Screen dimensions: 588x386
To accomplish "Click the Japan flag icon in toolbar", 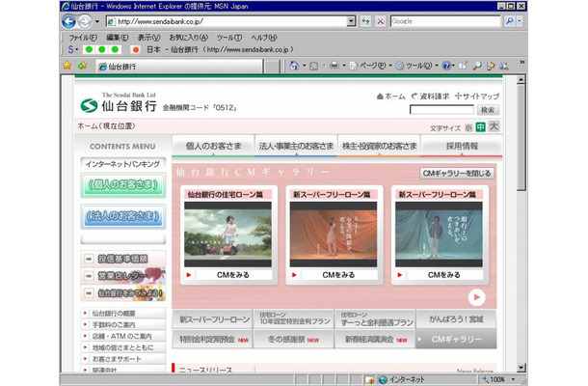I will coord(135,49).
